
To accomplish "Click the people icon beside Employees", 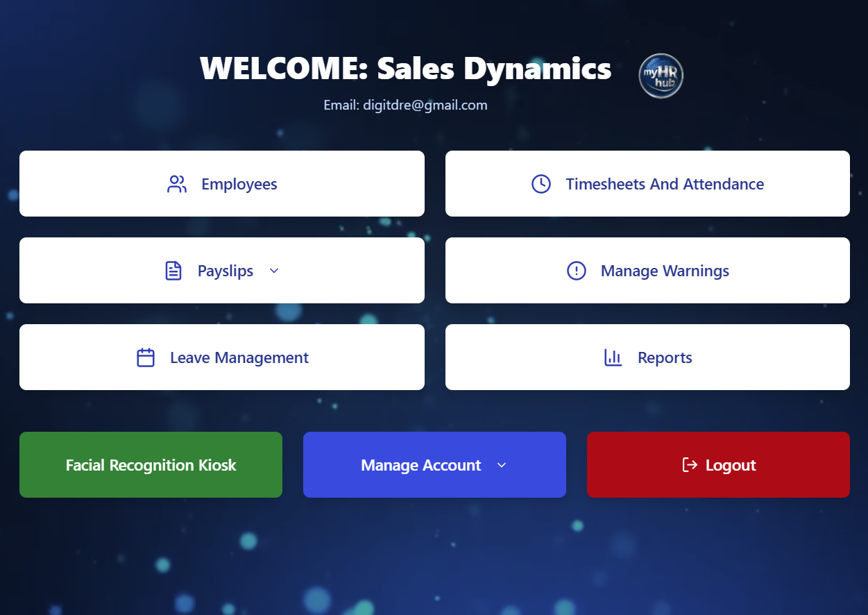I will [x=177, y=184].
